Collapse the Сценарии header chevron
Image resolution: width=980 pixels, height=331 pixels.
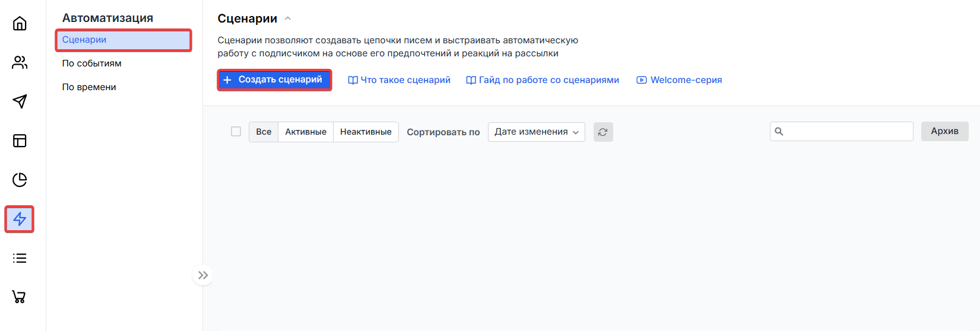click(x=288, y=18)
